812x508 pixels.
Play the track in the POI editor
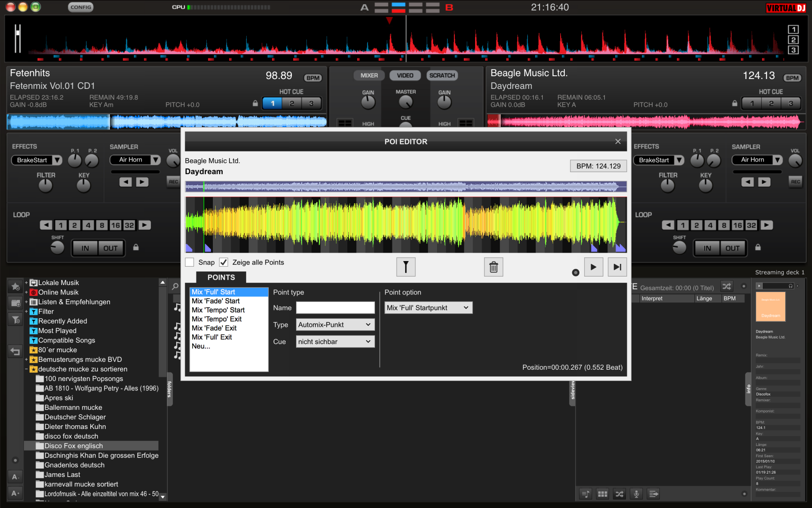click(593, 267)
